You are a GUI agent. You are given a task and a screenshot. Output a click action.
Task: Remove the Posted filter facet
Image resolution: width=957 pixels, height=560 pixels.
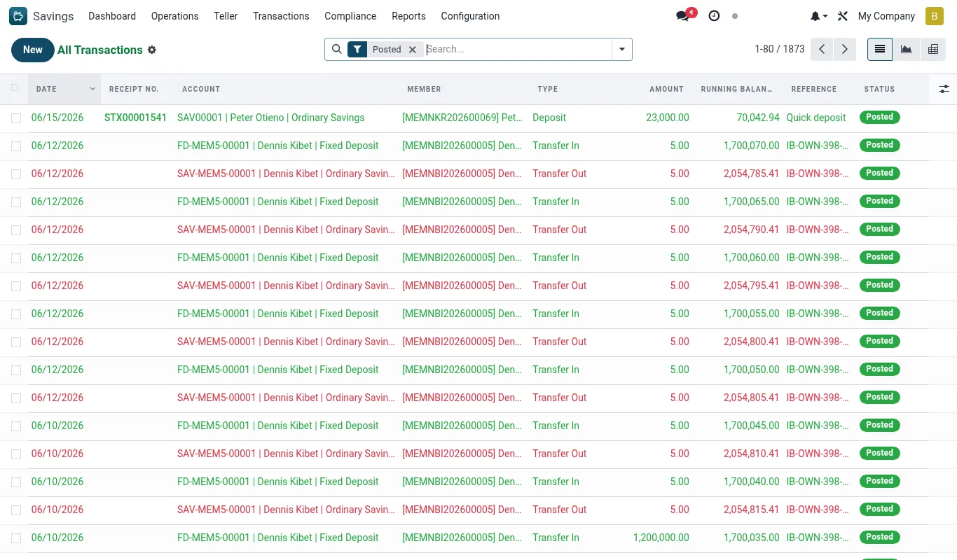[x=413, y=49]
